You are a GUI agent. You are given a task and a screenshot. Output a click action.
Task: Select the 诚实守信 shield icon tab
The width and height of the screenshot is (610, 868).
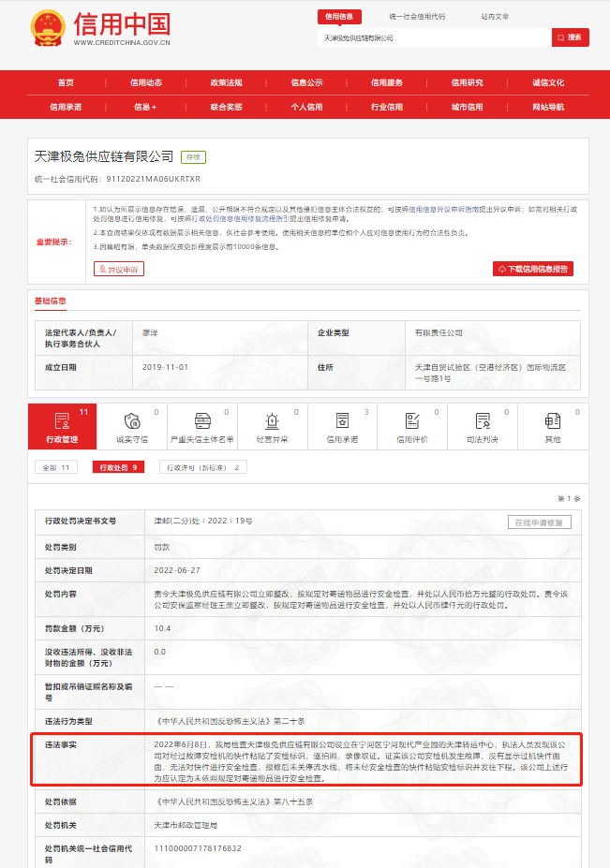[132, 426]
